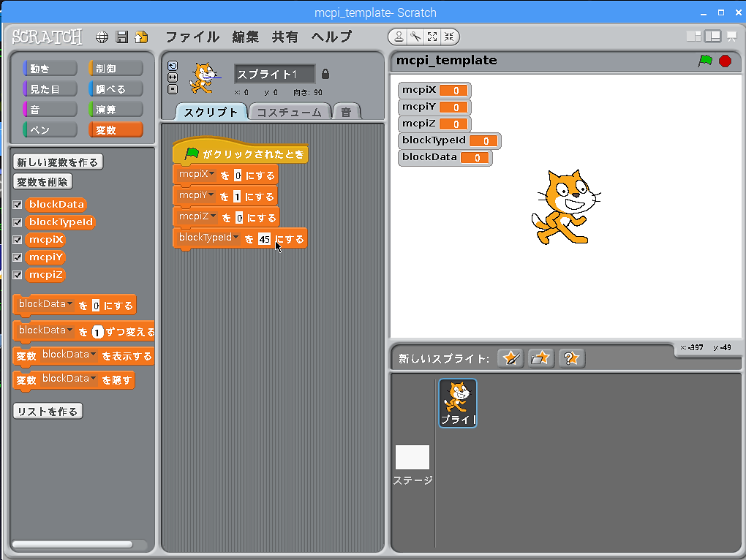Click the share project icon
Image resolution: width=746 pixels, height=560 pixels.
(x=141, y=37)
